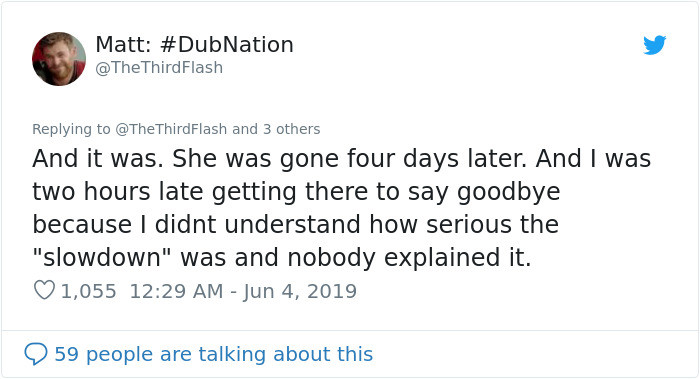
Task: Open Matt's profile picture
Action: tap(59, 58)
